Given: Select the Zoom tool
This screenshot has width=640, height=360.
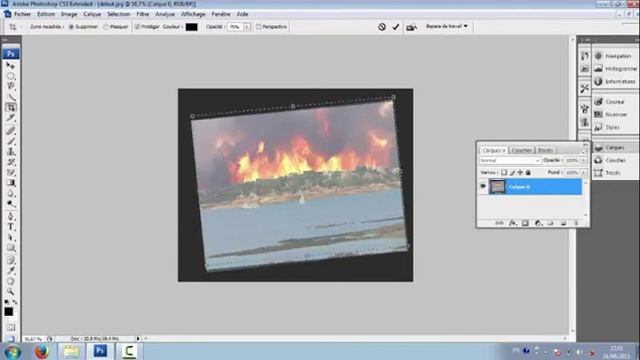Looking at the screenshot, I should pyautogui.click(x=11, y=291).
